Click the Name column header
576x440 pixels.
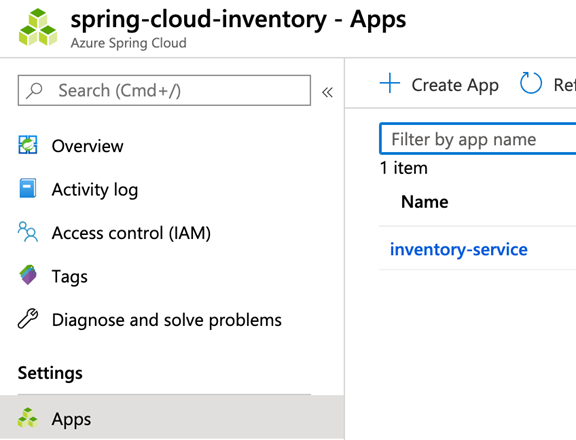(x=425, y=202)
